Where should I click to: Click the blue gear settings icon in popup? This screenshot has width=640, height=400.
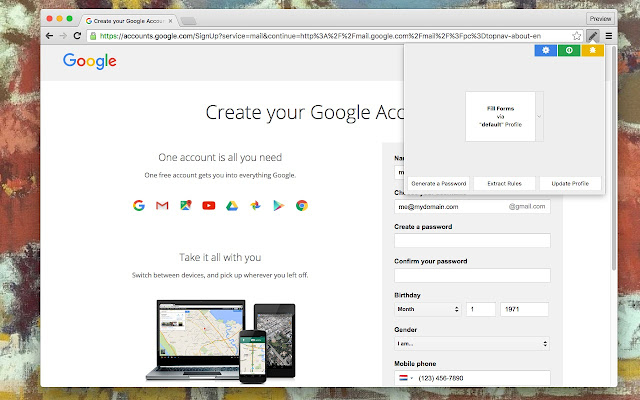[546, 50]
